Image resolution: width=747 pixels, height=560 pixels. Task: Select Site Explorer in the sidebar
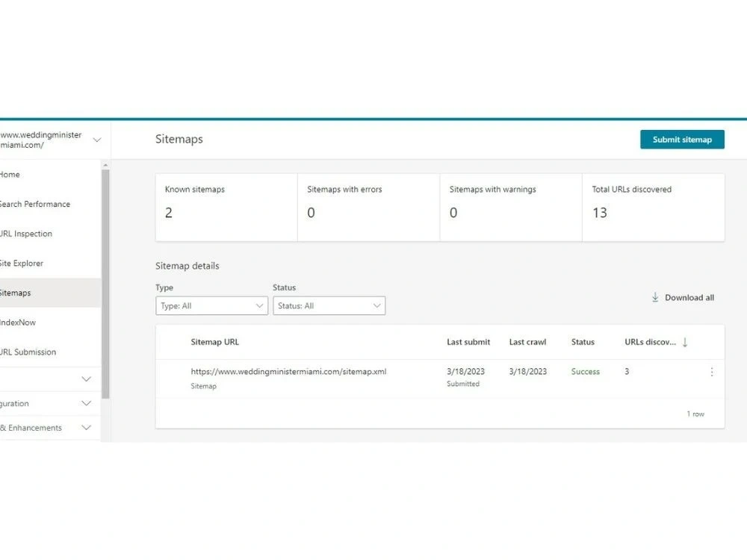click(x=51, y=263)
